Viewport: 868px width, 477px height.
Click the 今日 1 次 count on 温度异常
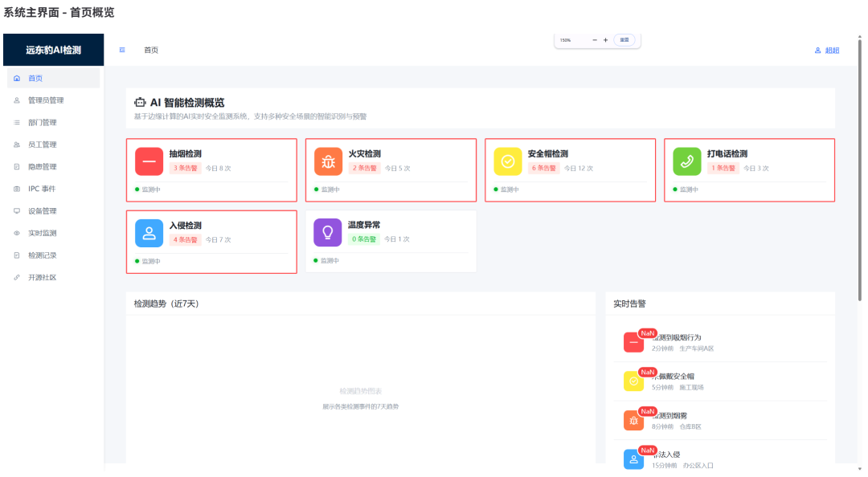[397, 239]
